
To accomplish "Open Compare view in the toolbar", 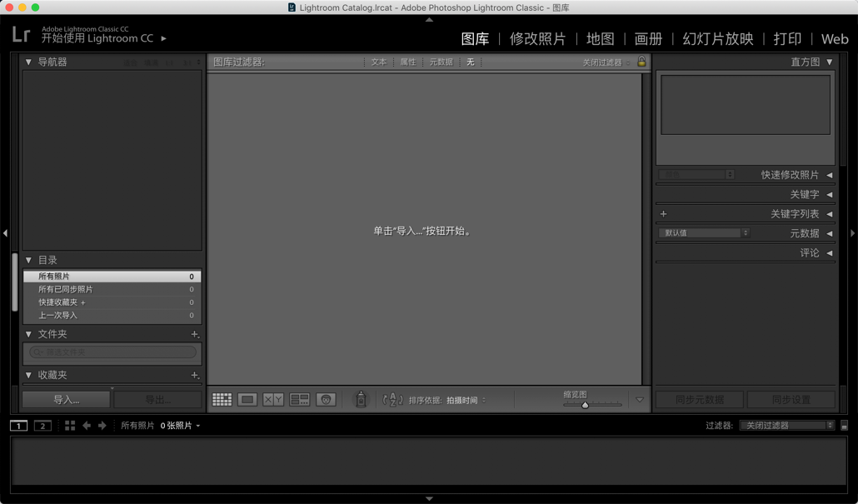I will coord(273,399).
